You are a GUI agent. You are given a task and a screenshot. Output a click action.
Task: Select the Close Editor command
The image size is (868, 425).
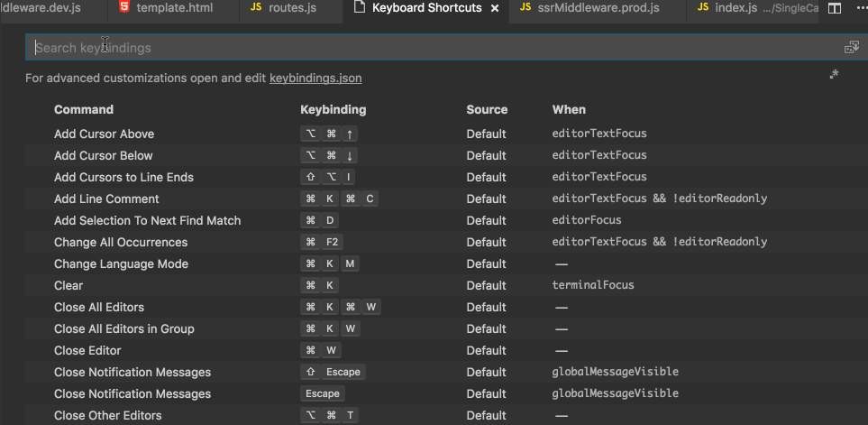point(87,350)
